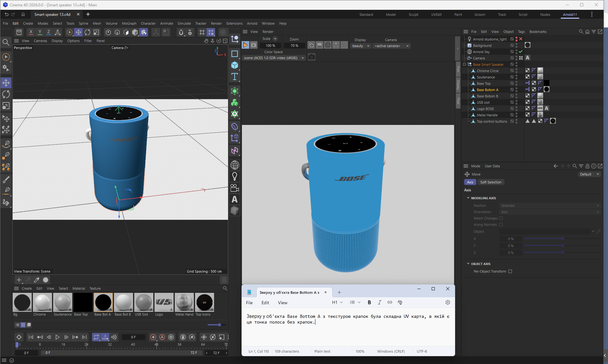Select the Rotate tool in left toolbar
This screenshot has width=608, height=364.
(x=6, y=94)
